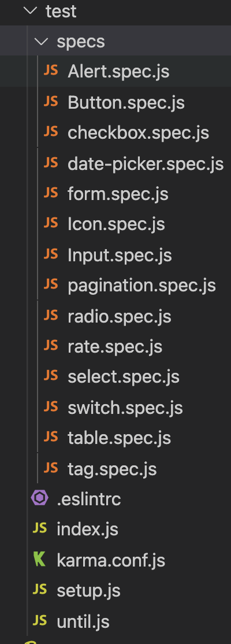Open date-picker.spec.js file

point(146,164)
